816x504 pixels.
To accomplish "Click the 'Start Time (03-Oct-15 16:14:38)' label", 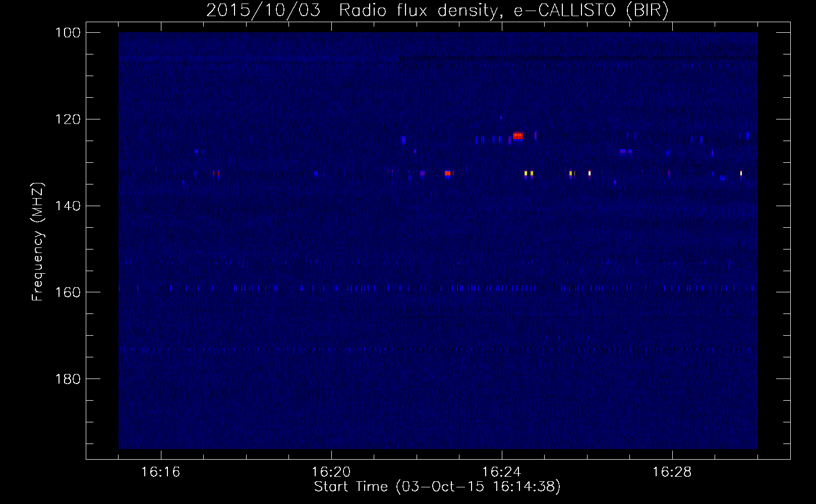I will [437, 487].
